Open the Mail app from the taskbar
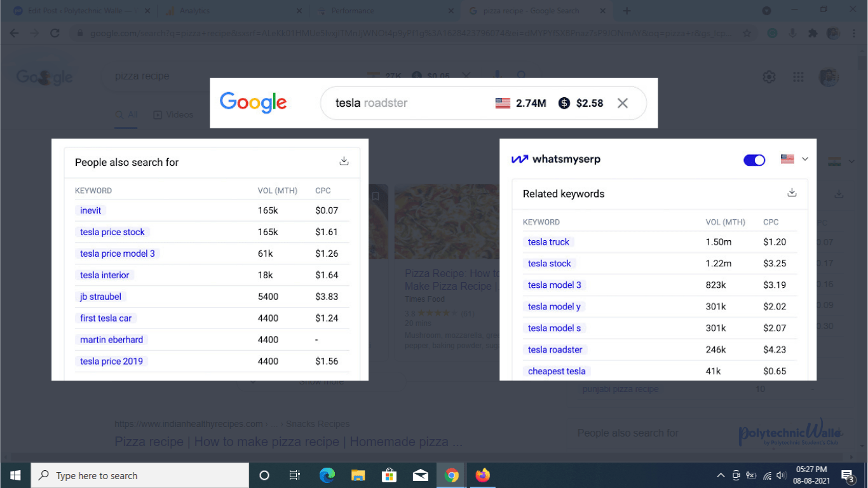The height and width of the screenshot is (488, 868). coord(420,475)
